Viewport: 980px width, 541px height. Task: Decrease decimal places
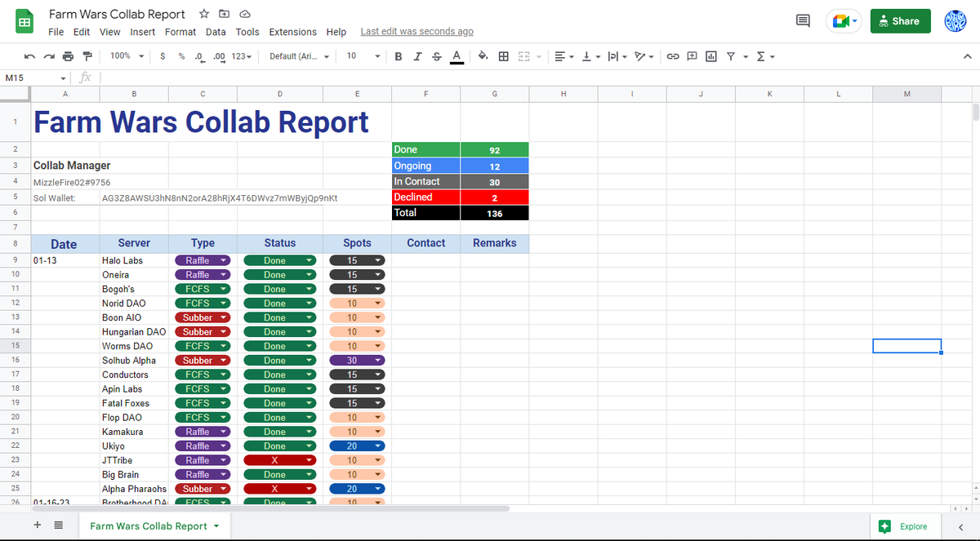[x=198, y=56]
